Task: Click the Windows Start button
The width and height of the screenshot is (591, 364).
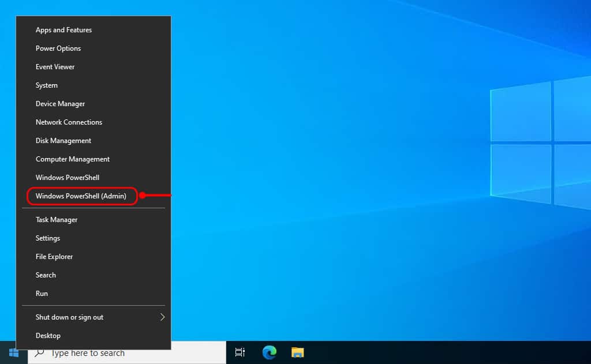Action: pos(14,352)
